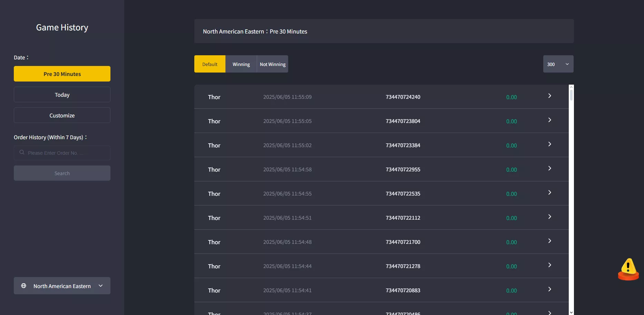Click the Thor name in the 11:54:58 row
The image size is (644, 315).
click(x=214, y=170)
